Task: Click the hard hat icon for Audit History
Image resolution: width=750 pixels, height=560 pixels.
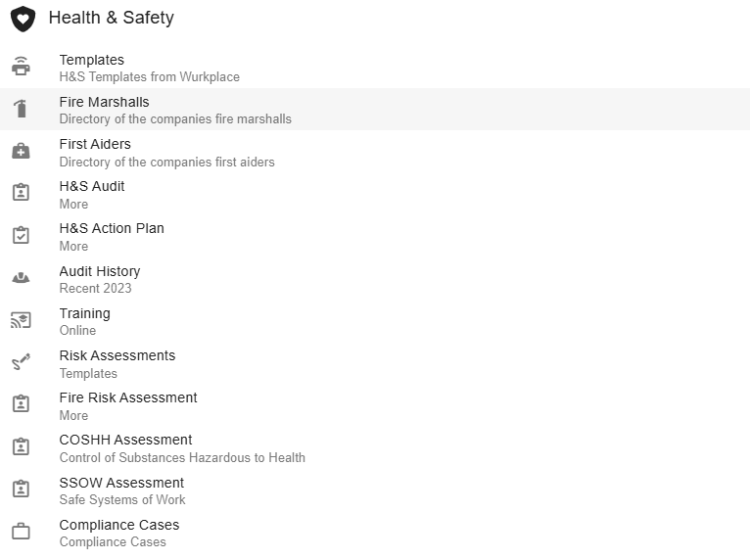Action: 21,278
